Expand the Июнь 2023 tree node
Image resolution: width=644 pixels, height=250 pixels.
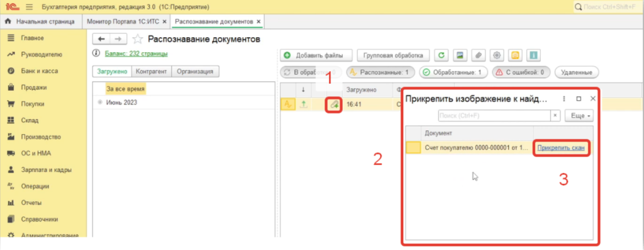click(x=100, y=103)
